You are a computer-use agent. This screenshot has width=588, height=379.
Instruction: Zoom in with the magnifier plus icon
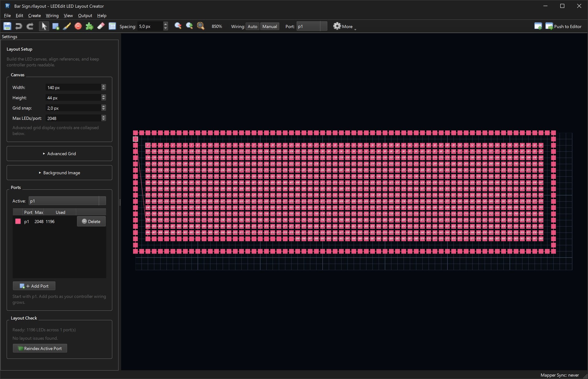point(189,26)
